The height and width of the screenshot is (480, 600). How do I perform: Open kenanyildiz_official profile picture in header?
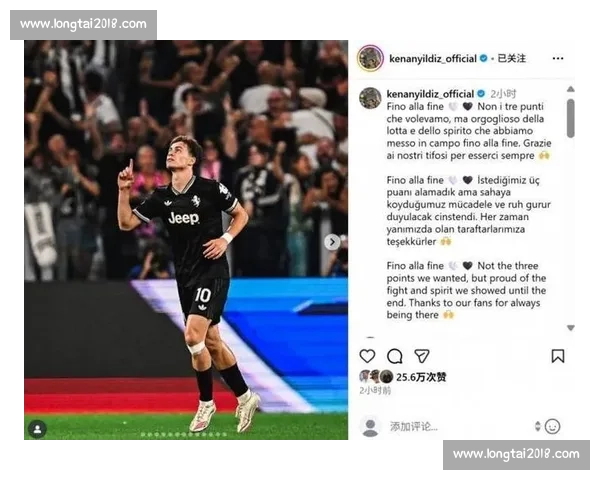[370, 58]
